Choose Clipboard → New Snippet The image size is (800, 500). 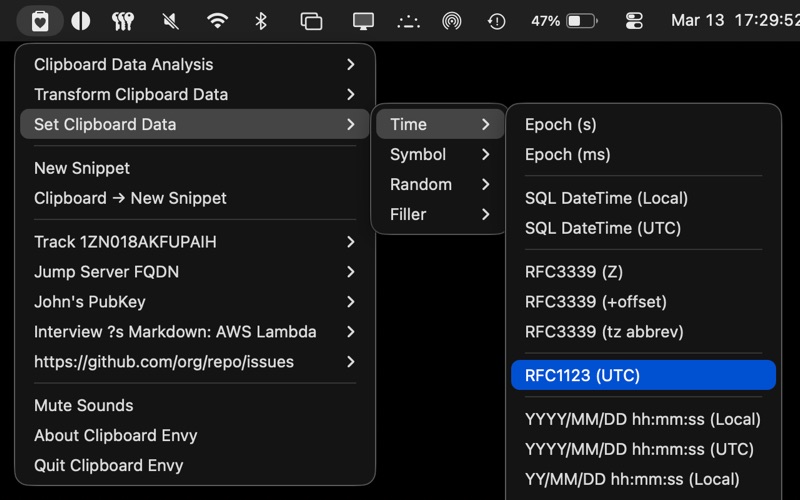(194, 198)
